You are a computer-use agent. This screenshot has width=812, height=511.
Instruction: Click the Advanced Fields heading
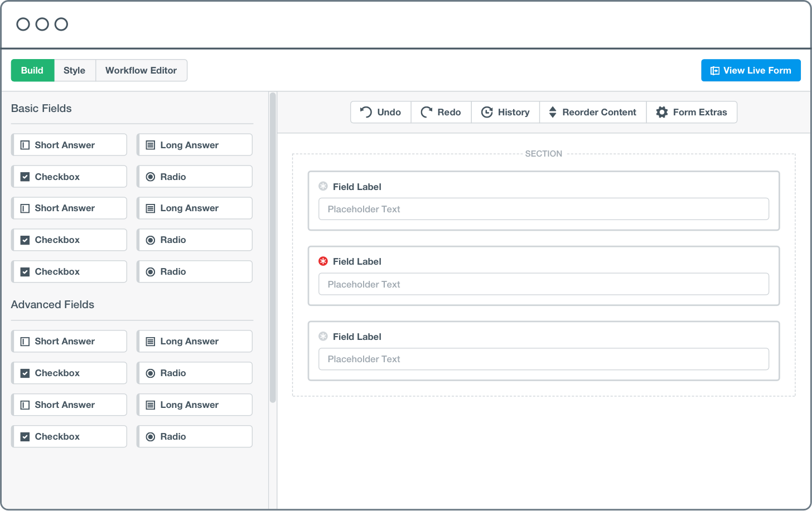[x=52, y=304]
